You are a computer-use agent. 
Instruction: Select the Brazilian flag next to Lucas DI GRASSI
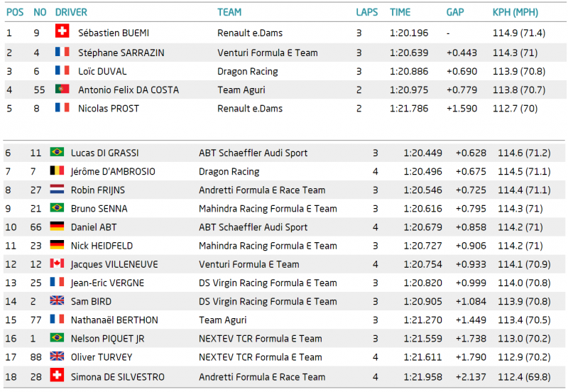tap(57, 151)
